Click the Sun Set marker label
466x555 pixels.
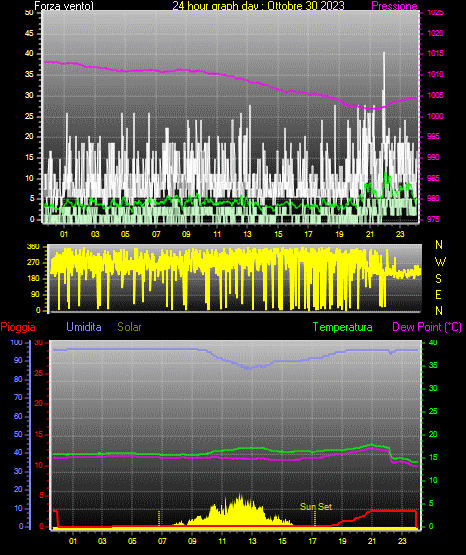[x=316, y=507]
